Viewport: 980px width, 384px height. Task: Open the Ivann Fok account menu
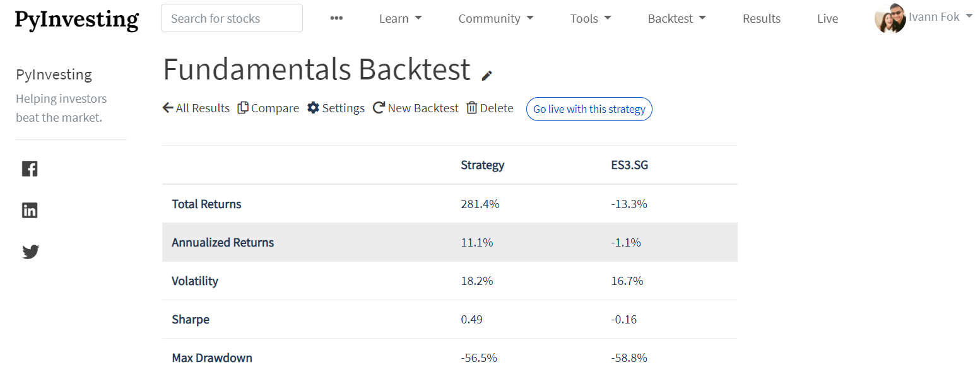click(924, 18)
